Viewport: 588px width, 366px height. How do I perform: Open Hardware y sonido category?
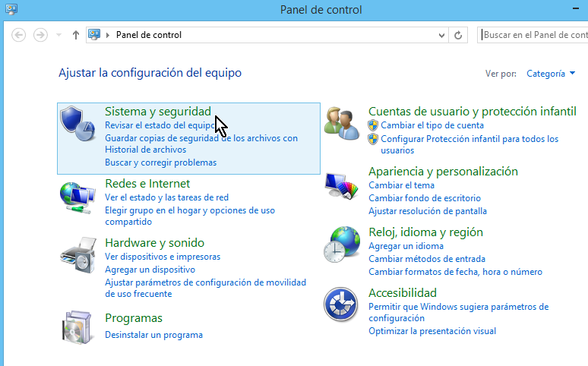(x=154, y=243)
